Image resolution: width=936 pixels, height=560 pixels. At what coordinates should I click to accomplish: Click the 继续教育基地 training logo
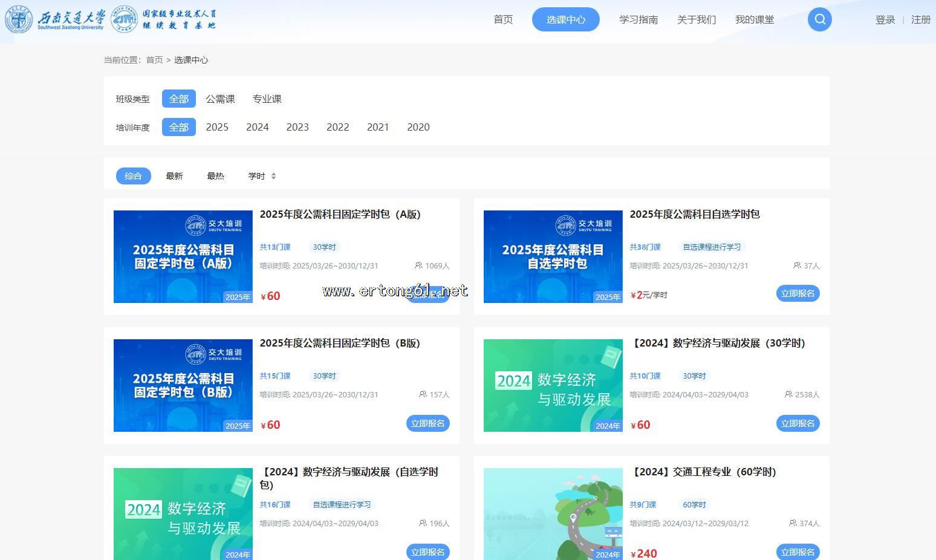(164, 19)
